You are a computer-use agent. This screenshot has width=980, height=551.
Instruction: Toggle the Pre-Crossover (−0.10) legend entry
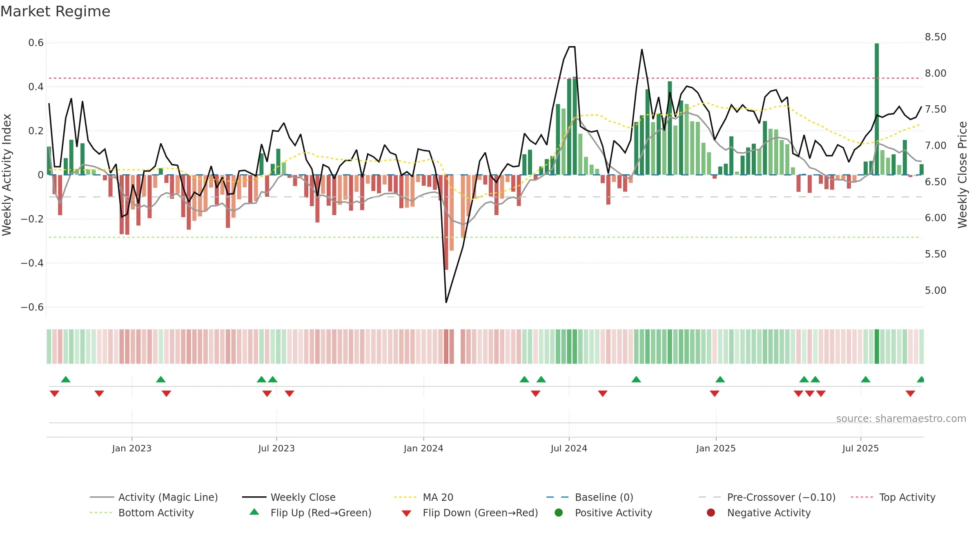tap(767, 497)
